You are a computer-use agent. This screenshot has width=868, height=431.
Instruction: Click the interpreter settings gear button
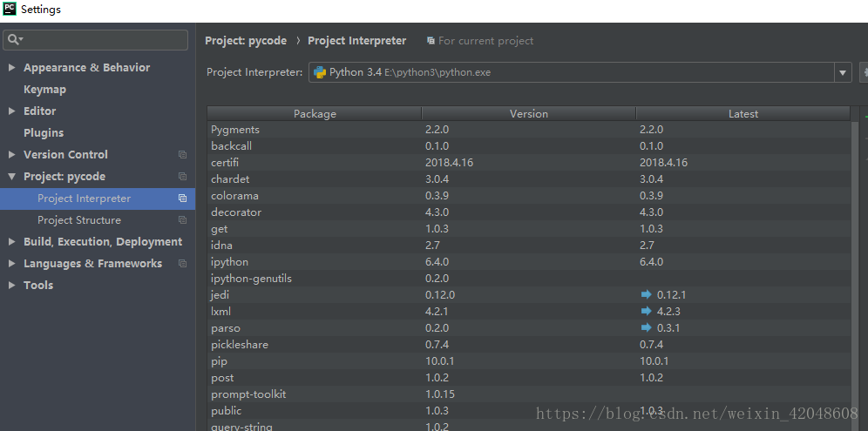pyautogui.click(x=864, y=72)
